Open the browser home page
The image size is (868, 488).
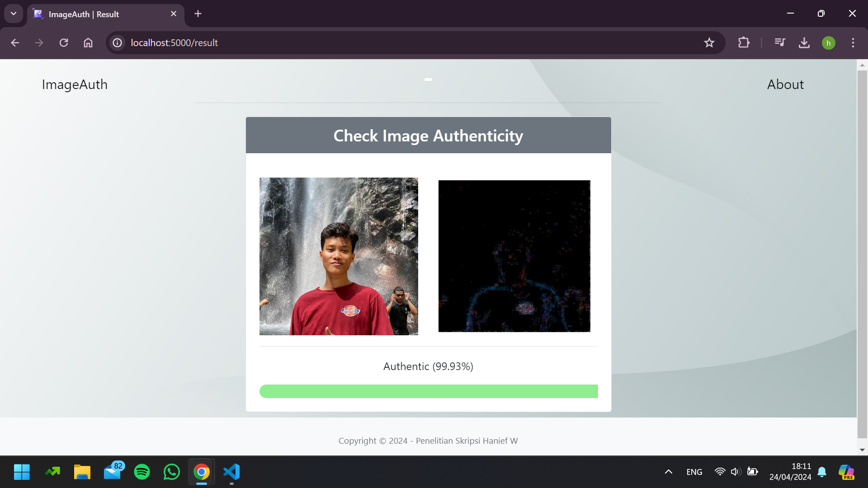point(88,43)
